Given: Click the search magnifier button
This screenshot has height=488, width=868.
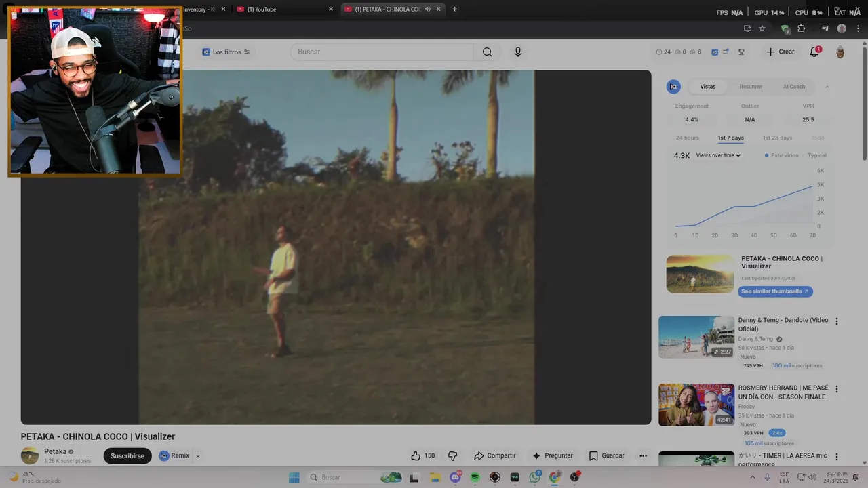Looking at the screenshot, I should point(487,52).
